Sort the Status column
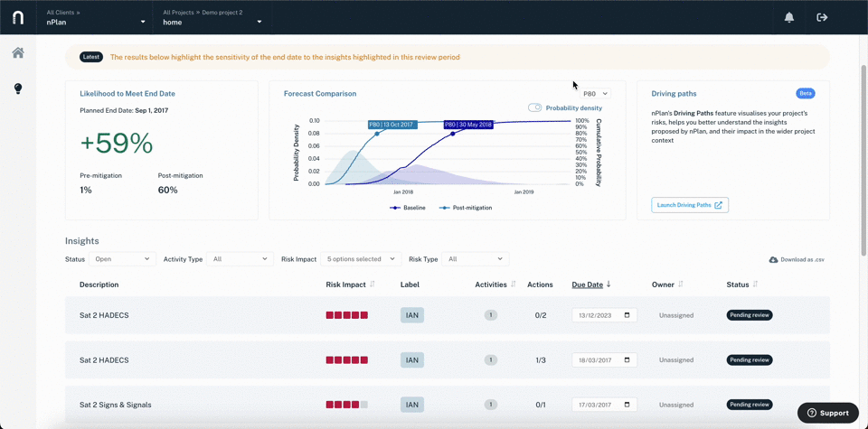 coord(755,284)
